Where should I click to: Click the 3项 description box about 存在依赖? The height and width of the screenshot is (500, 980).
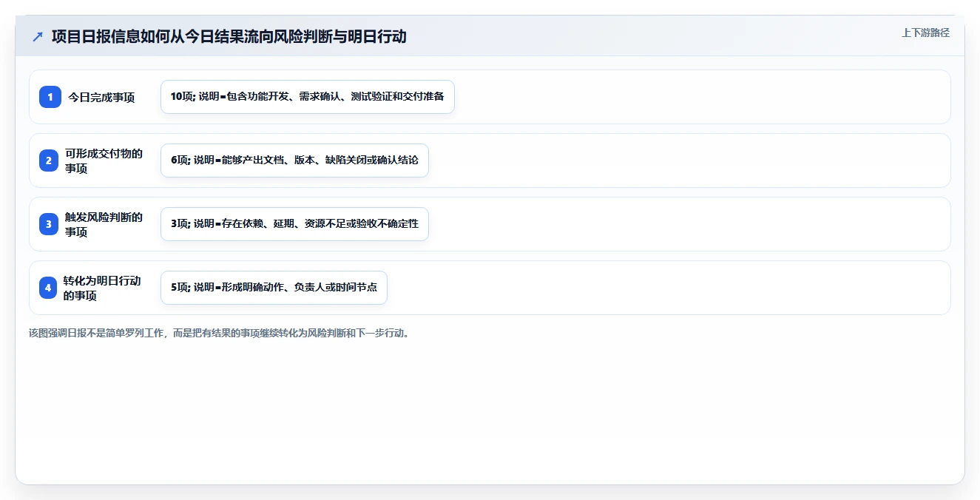[294, 224]
